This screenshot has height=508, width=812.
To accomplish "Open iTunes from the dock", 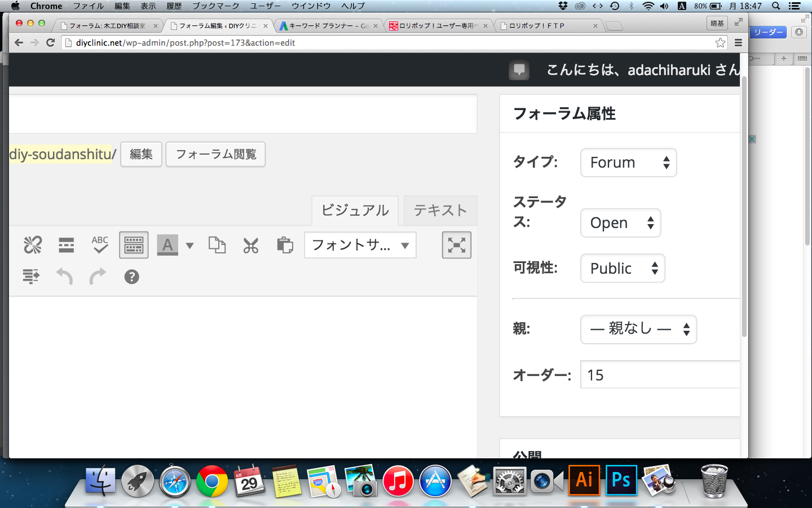I will tap(398, 481).
